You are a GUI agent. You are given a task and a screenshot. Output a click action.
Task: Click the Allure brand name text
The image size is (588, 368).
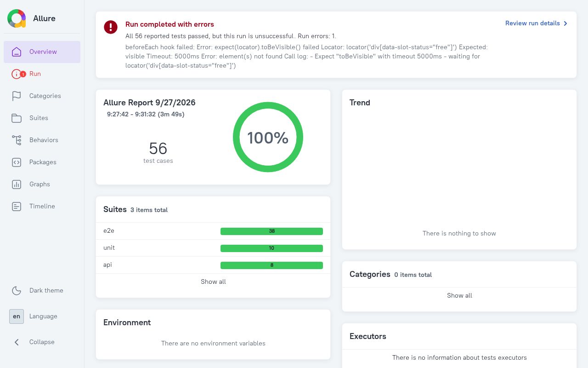(44, 18)
